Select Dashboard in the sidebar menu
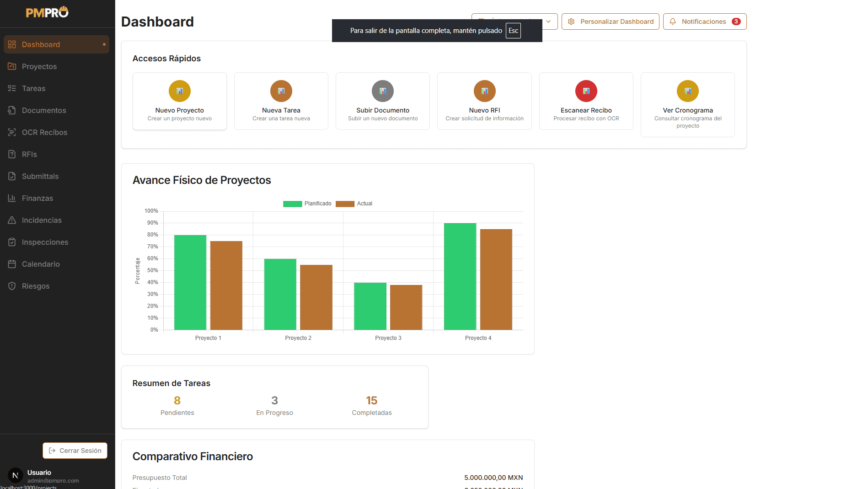 41,44
